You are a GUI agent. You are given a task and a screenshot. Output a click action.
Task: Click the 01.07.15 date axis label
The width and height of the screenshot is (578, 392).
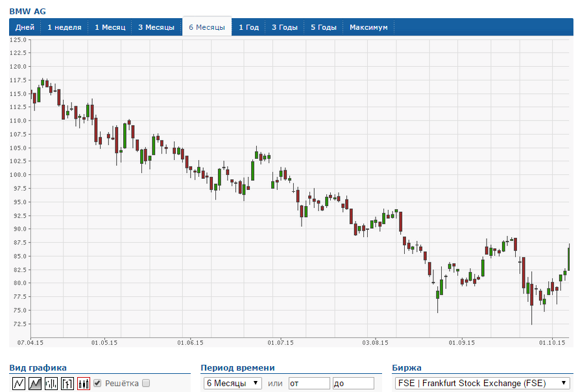click(280, 343)
